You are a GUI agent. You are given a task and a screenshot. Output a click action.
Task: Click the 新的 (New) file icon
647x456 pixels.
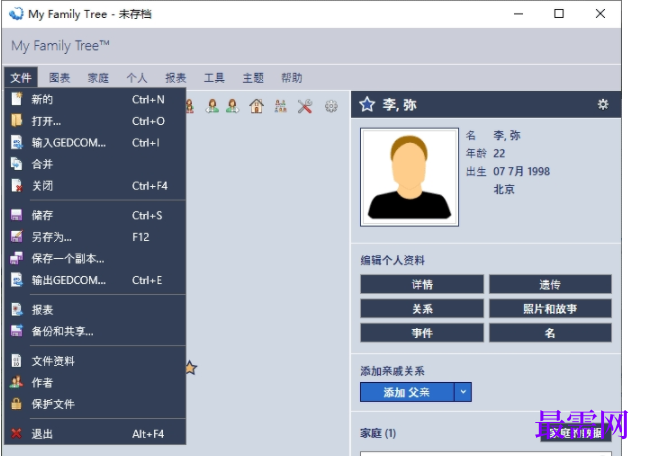(x=17, y=99)
